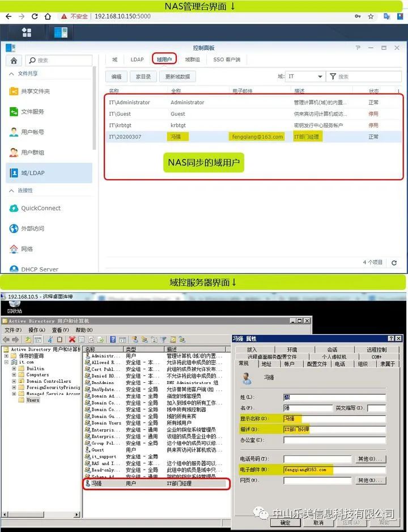Image resolution: width=408 pixels, height=532 pixels.
Task: Click the 更新域数据 button
Action: tap(177, 77)
